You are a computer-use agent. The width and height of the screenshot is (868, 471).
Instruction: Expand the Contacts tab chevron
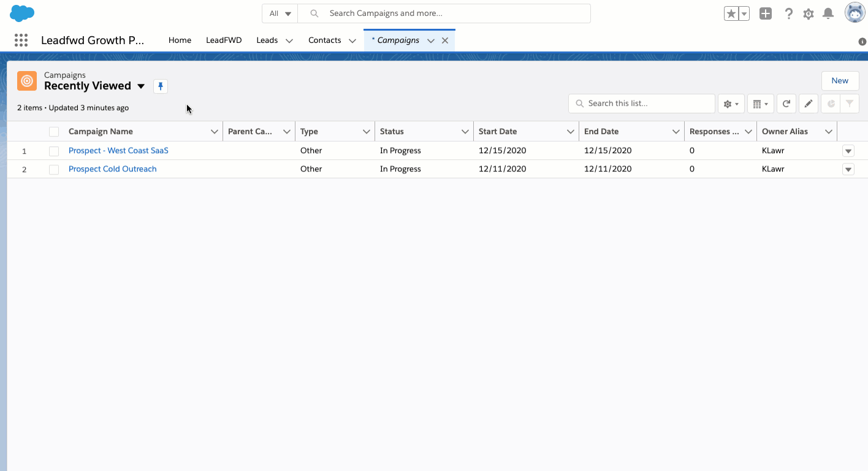click(x=352, y=41)
